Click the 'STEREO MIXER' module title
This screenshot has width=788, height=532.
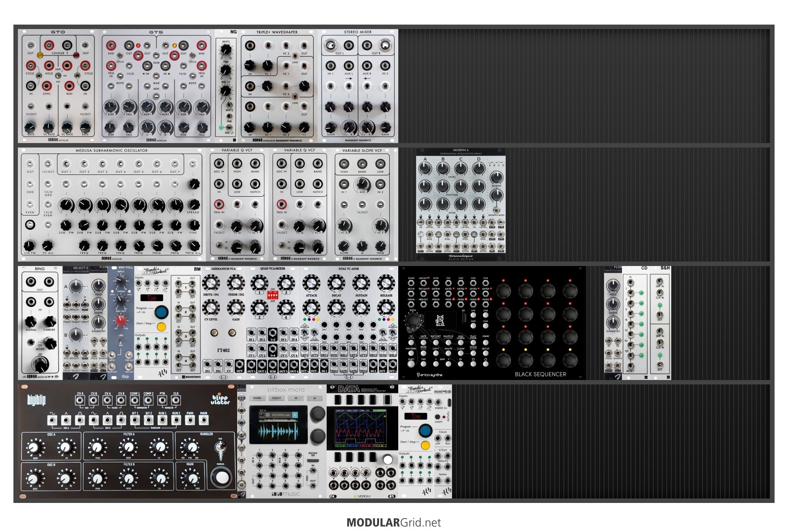[358, 32]
